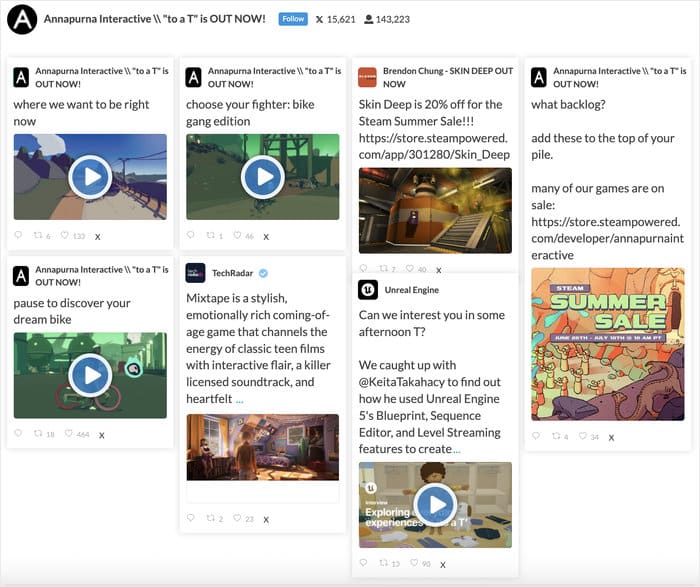
Task: Click the X icon on 'where we want to be' post
Action: [x=98, y=237]
